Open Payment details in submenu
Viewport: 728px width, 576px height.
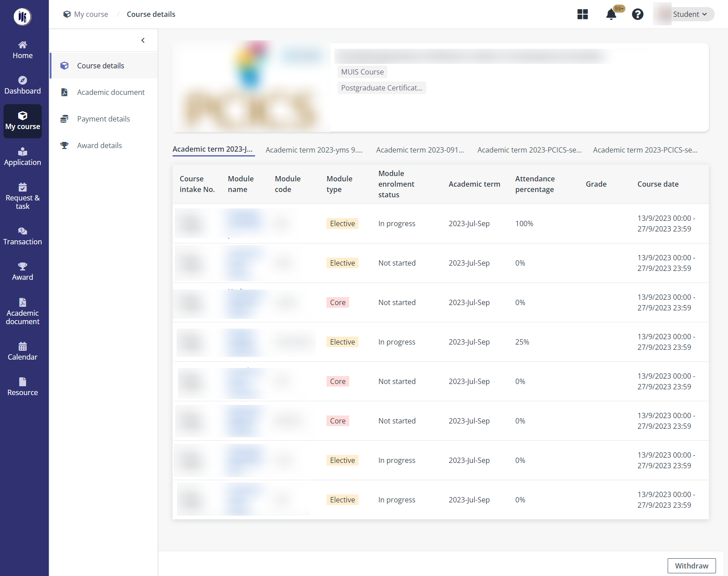(x=104, y=119)
